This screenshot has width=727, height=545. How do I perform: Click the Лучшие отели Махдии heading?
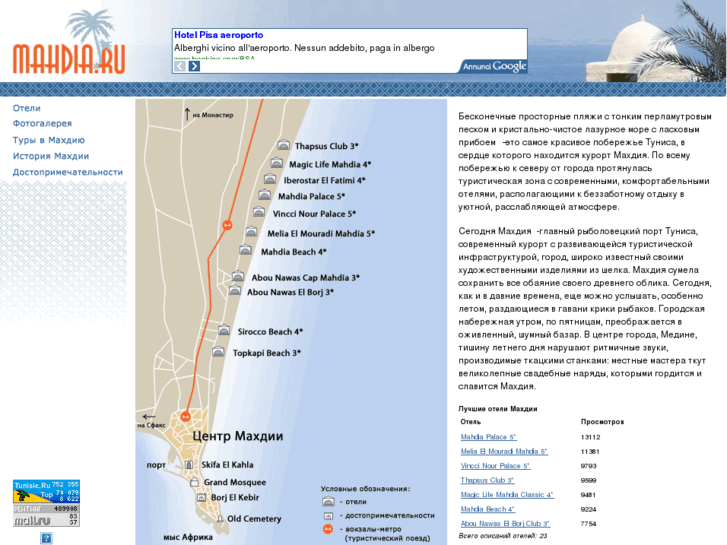(x=497, y=409)
